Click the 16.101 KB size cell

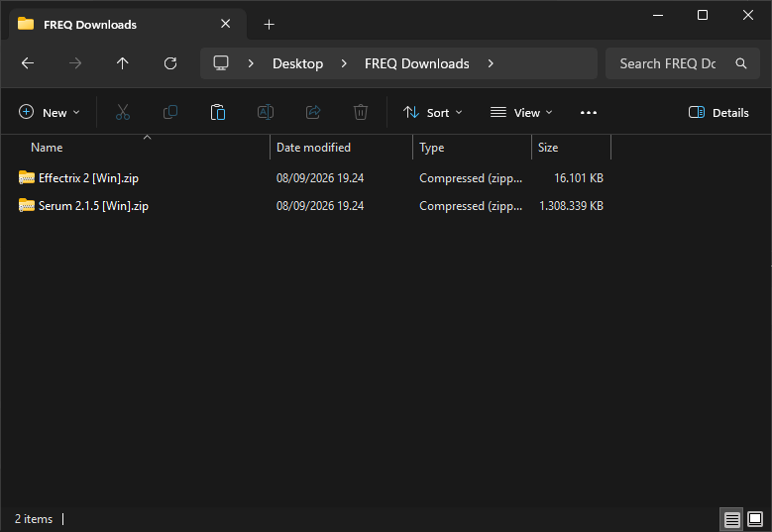click(x=579, y=178)
